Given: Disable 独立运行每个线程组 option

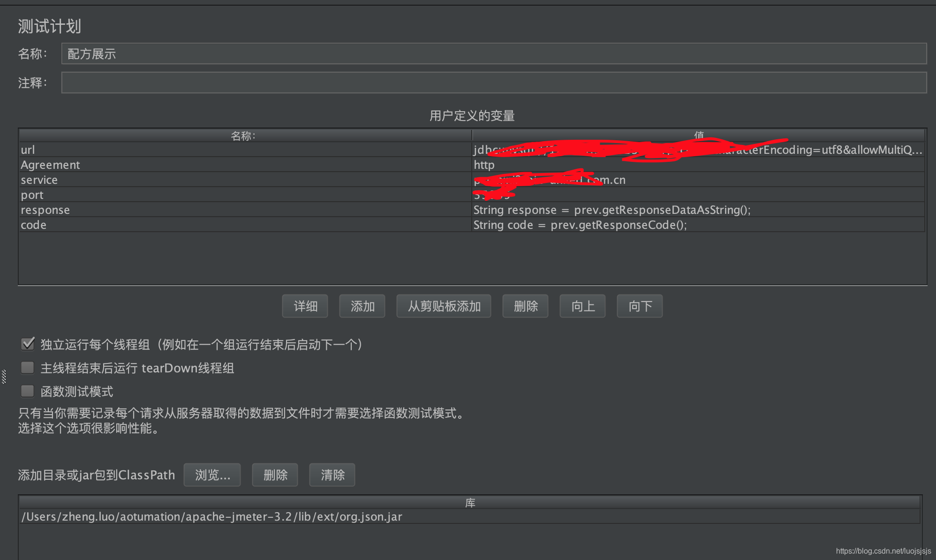Looking at the screenshot, I should click(27, 344).
